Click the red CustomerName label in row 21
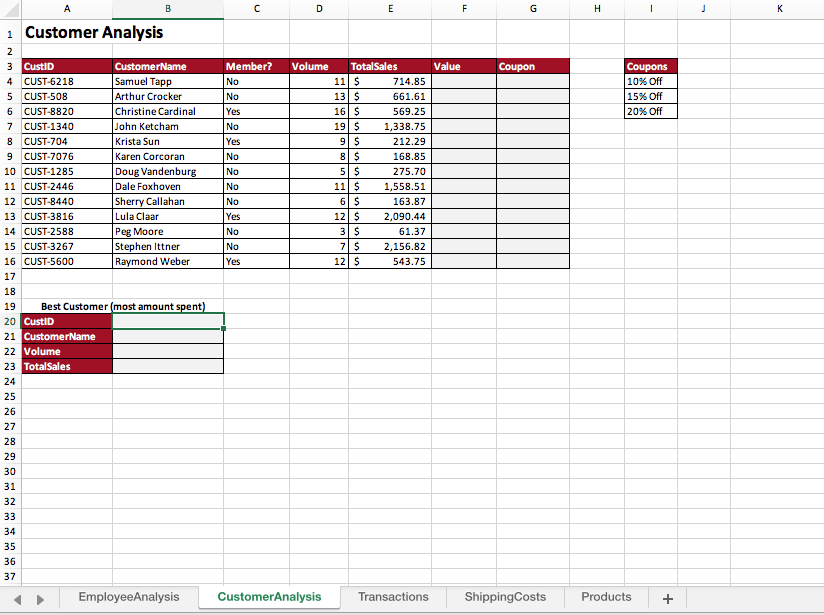 point(67,336)
